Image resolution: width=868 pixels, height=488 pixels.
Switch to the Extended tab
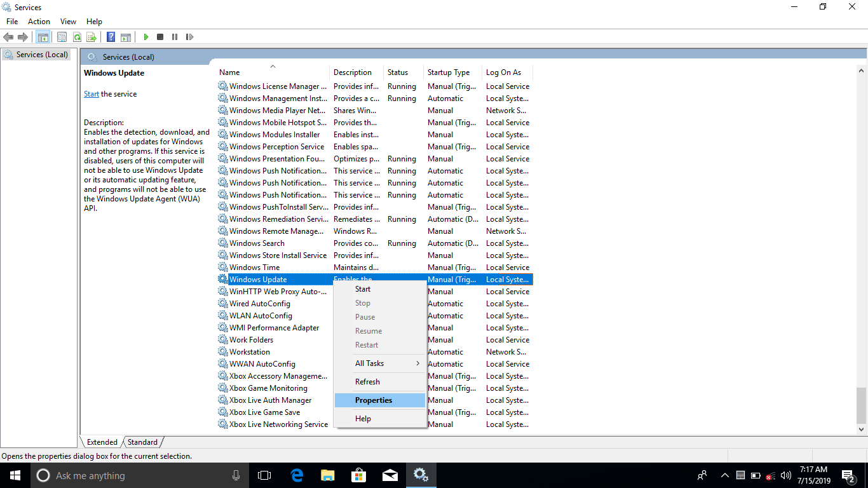point(102,442)
